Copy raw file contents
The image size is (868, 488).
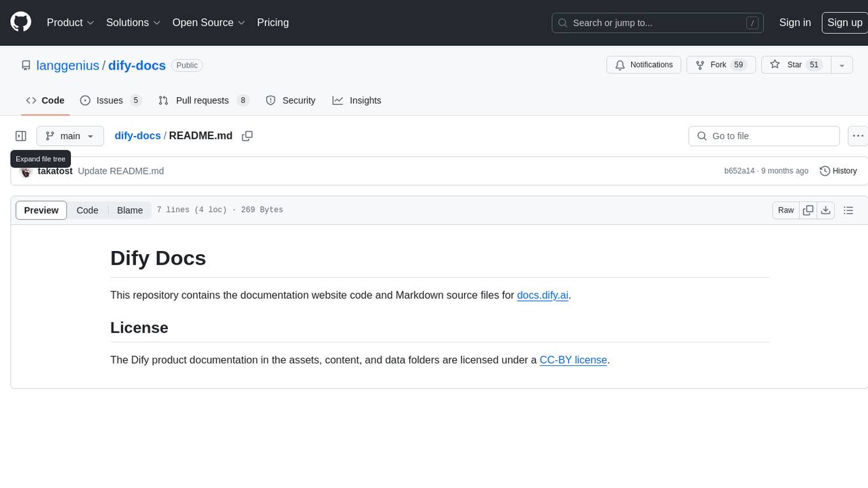pyautogui.click(x=808, y=210)
